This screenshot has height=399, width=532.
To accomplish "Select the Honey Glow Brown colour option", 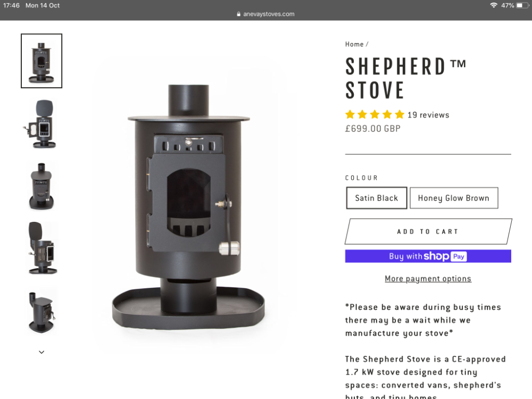I will pyautogui.click(x=454, y=198).
